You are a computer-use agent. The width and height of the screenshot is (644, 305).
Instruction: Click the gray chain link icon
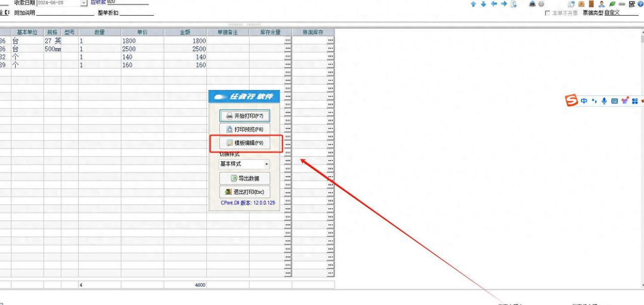click(x=622, y=4)
